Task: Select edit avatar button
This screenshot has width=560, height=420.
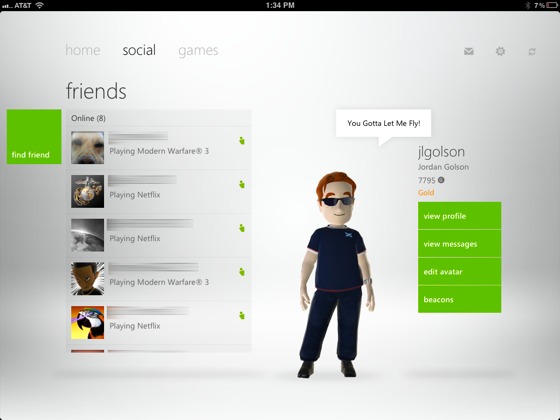Action: point(460,271)
